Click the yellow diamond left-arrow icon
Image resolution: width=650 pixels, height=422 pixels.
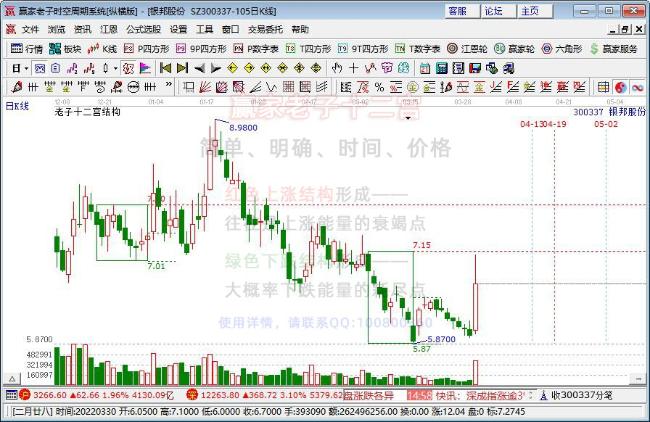(233, 68)
